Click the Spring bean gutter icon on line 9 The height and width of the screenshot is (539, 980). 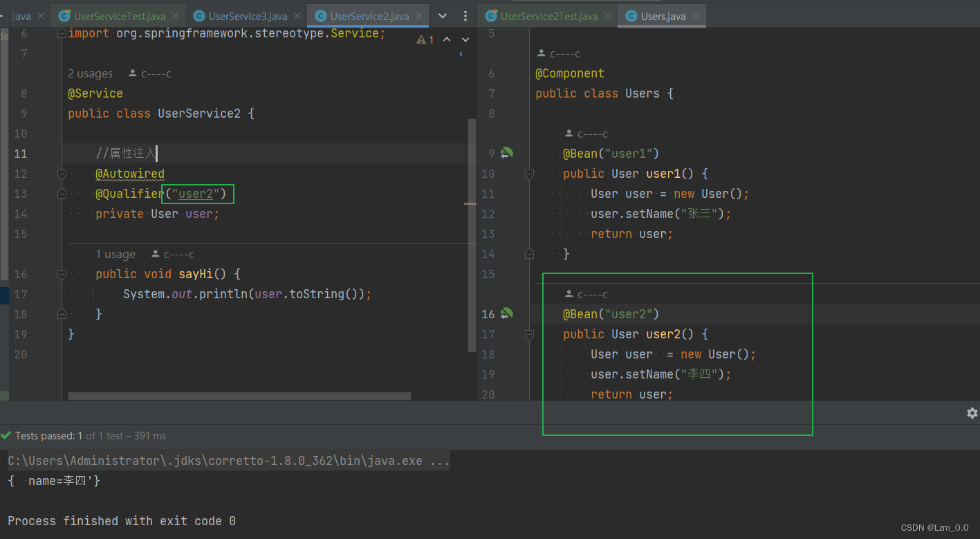click(x=507, y=154)
